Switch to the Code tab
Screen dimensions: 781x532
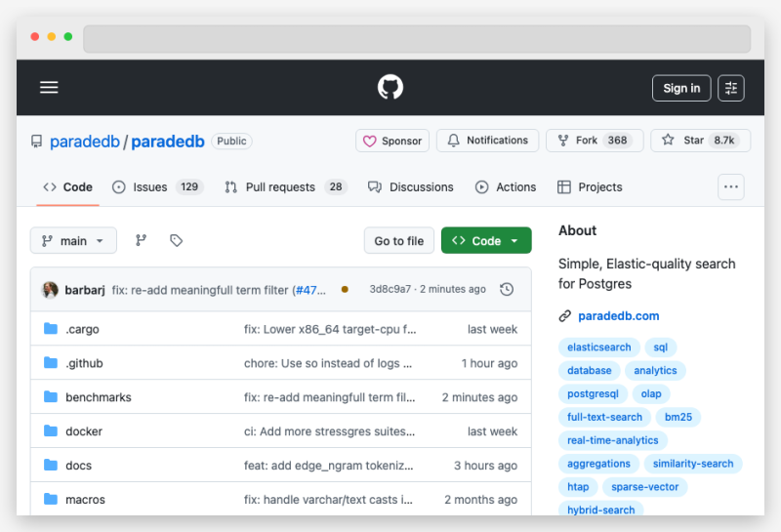pos(67,187)
